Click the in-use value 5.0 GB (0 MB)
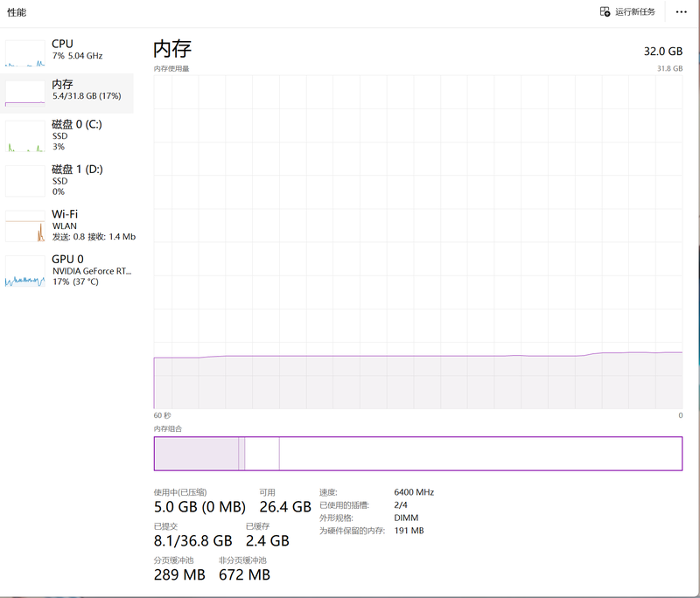700x598 pixels. (x=199, y=506)
